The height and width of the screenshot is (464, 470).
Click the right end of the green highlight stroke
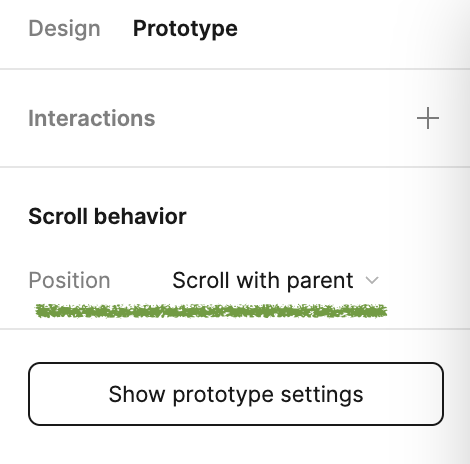(x=383, y=311)
